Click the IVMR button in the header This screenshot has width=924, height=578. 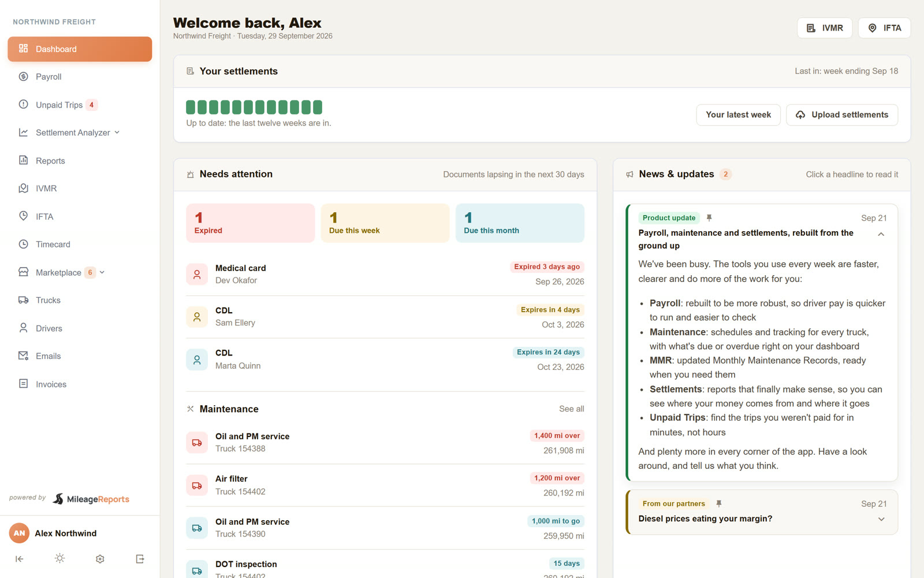pyautogui.click(x=825, y=28)
